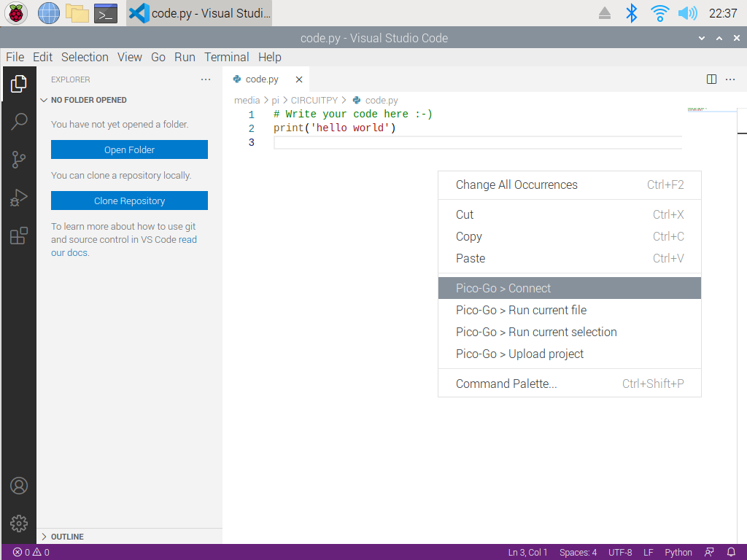This screenshot has width=747, height=560.
Task: Open the Raspberry Pi main menu
Action: [x=16, y=13]
